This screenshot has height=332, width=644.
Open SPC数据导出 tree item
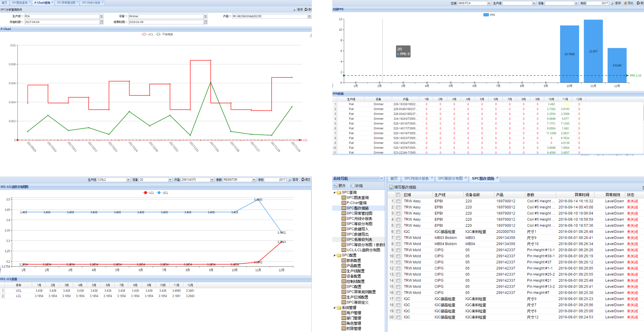click(x=358, y=234)
